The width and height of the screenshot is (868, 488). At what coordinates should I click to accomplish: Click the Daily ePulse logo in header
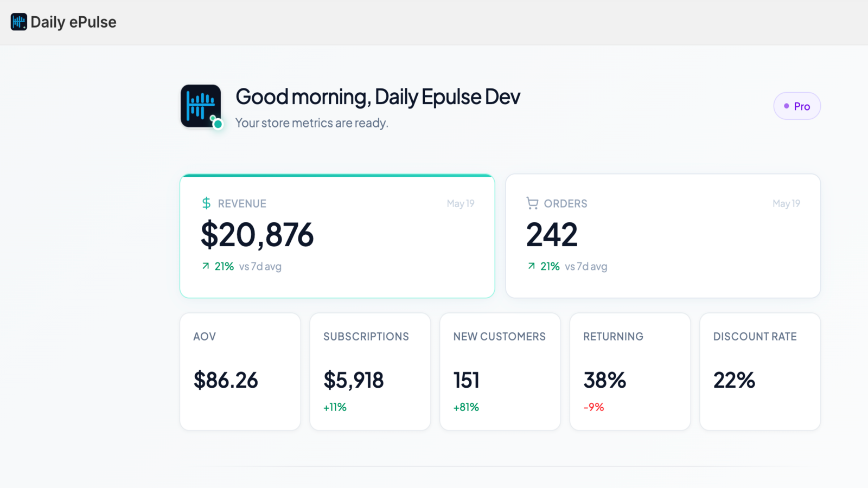click(x=19, y=22)
